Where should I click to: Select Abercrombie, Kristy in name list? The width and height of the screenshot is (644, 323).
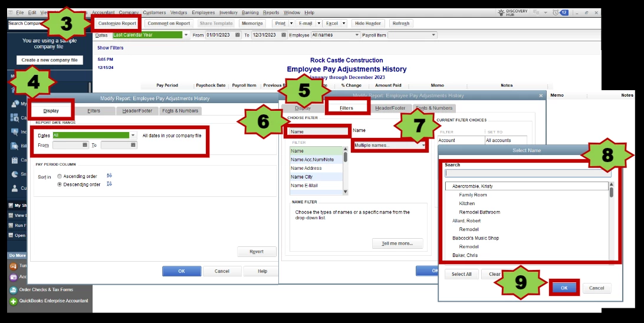click(527, 186)
